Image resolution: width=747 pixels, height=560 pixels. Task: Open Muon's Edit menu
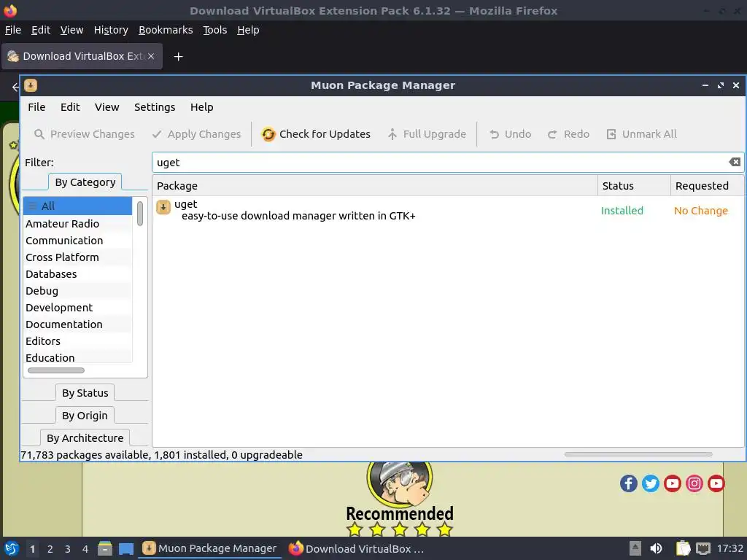(x=70, y=107)
